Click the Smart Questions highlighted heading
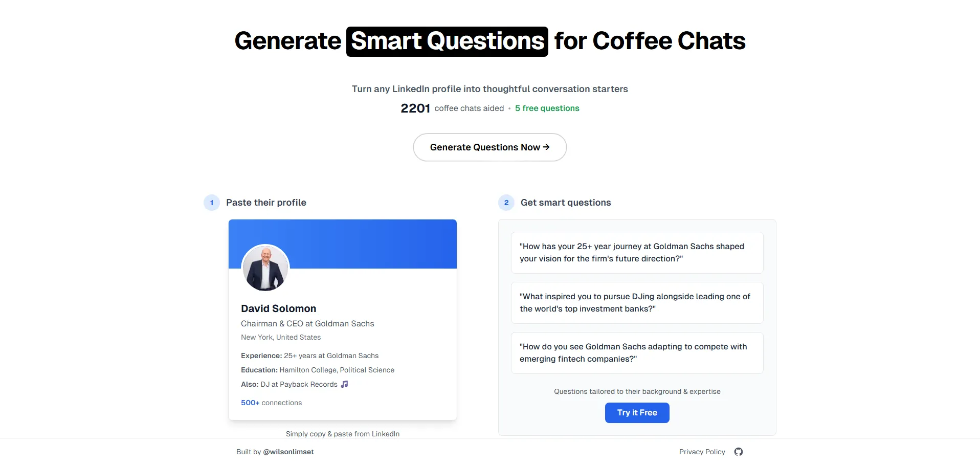The width and height of the screenshot is (980, 465). tap(447, 41)
